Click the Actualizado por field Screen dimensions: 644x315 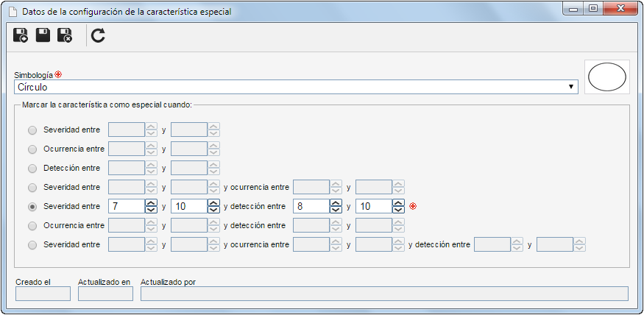(384, 294)
